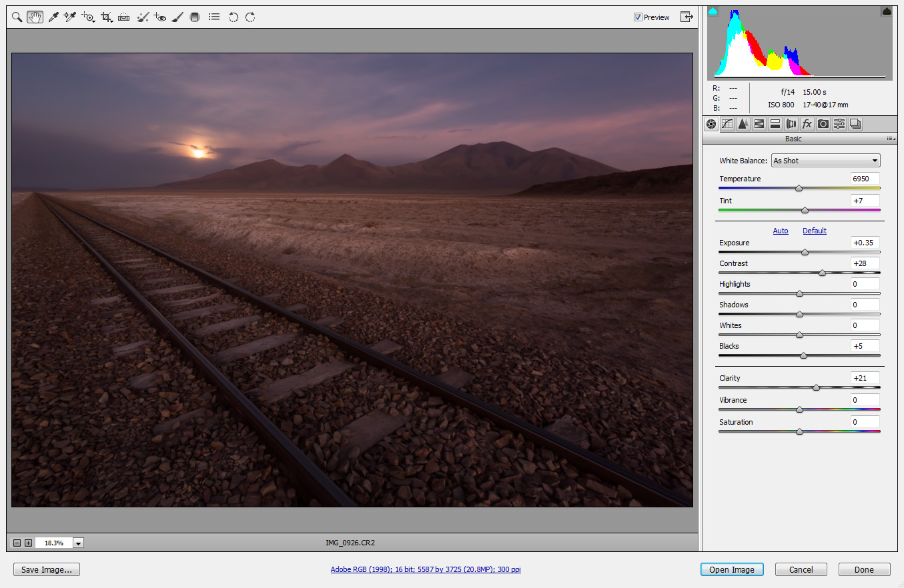Open the Targeted Adjustment tool options arrow
This screenshot has height=588, width=904.
[93, 21]
